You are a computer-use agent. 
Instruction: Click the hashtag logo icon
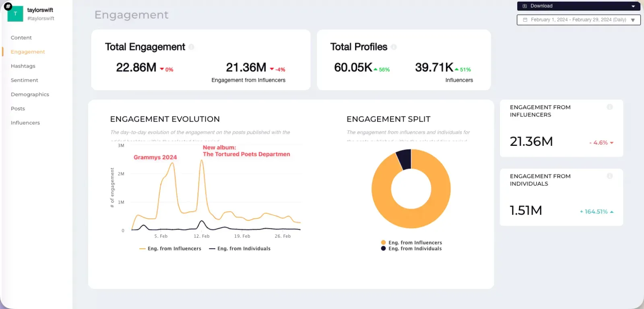click(x=8, y=6)
